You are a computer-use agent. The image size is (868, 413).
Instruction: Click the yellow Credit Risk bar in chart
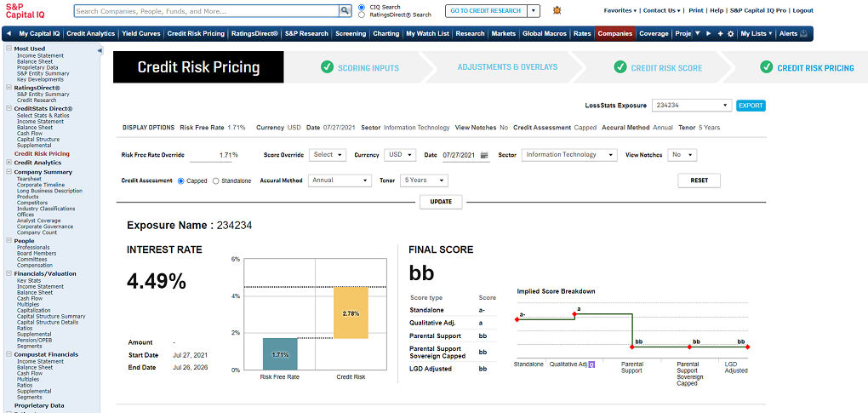pos(351,313)
